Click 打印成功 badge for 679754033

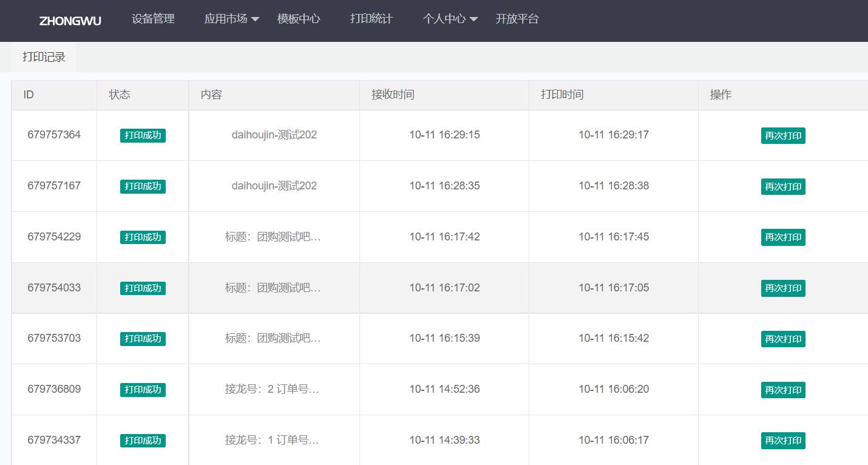point(143,288)
